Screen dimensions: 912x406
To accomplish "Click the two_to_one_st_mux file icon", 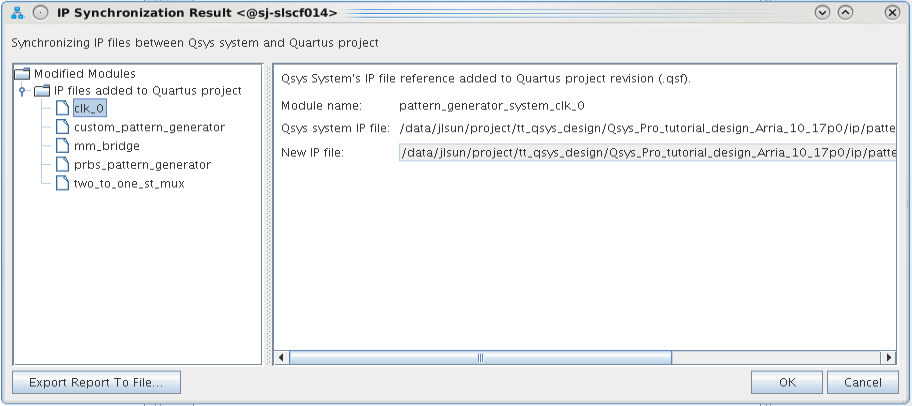I will (x=62, y=183).
